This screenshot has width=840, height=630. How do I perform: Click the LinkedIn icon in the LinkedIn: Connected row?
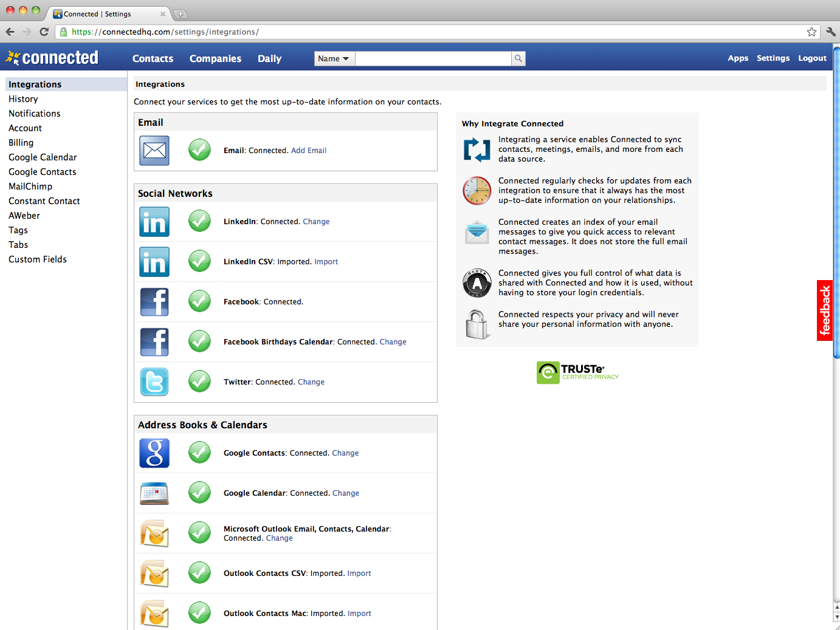[x=154, y=222]
